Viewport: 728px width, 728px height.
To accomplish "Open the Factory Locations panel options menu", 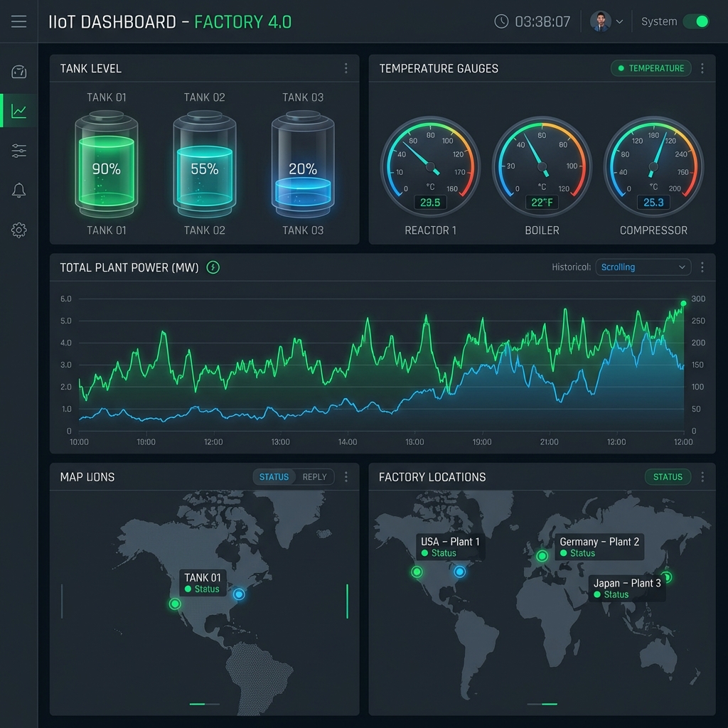I will tap(702, 477).
